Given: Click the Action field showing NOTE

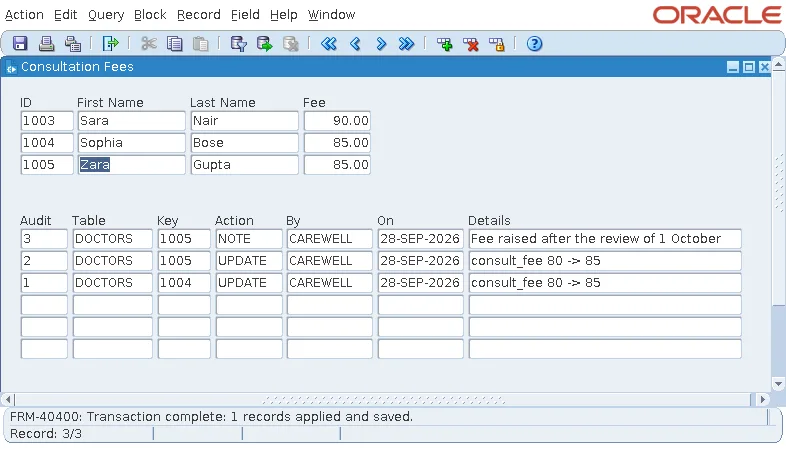Looking at the screenshot, I should point(249,239).
